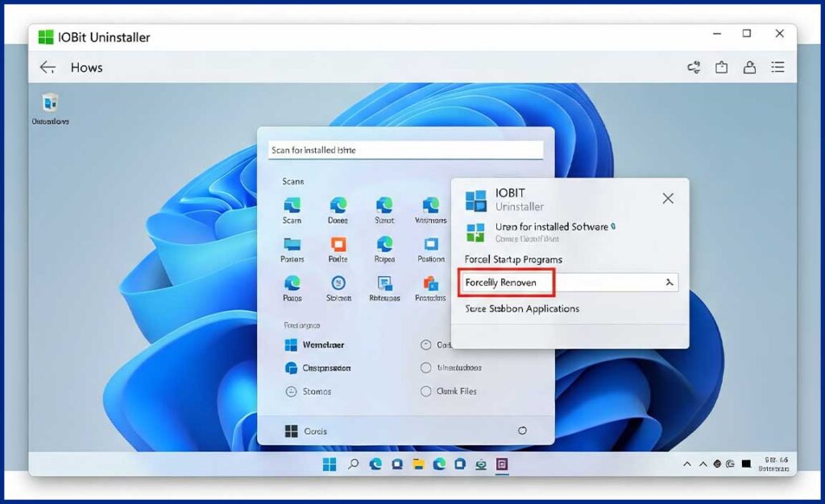This screenshot has height=504, width=825.
Task: Select the radio button beside the top-right option
Action: click(x=426, y=345)
